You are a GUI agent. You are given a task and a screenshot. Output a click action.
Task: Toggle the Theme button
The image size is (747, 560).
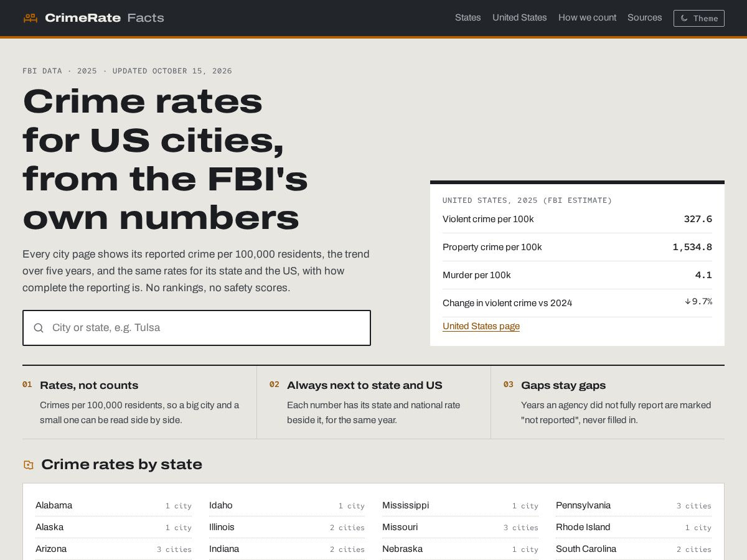[x=699, y=18]
